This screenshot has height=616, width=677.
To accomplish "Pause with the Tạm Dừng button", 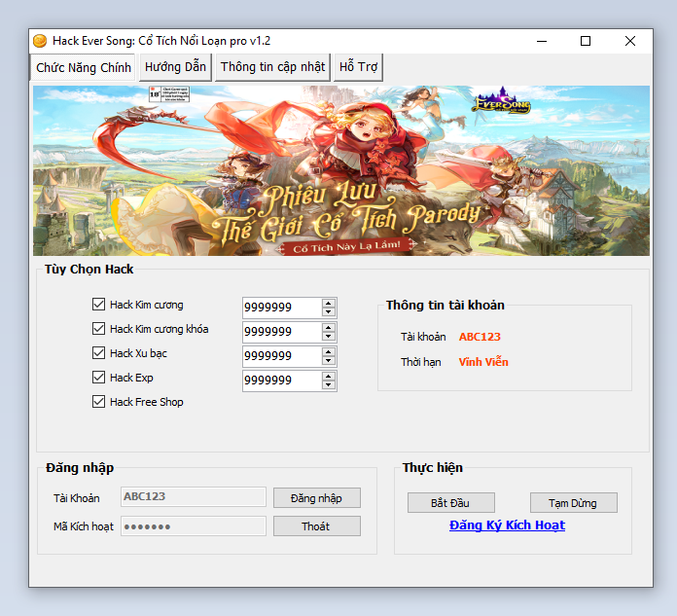I will click(574, 503).
